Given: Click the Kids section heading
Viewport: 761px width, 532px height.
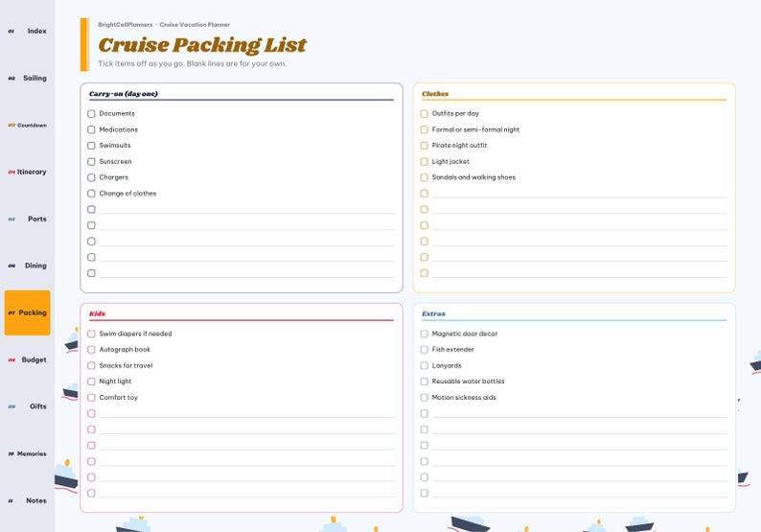Looking at the screenshot, I should [97, 313].
